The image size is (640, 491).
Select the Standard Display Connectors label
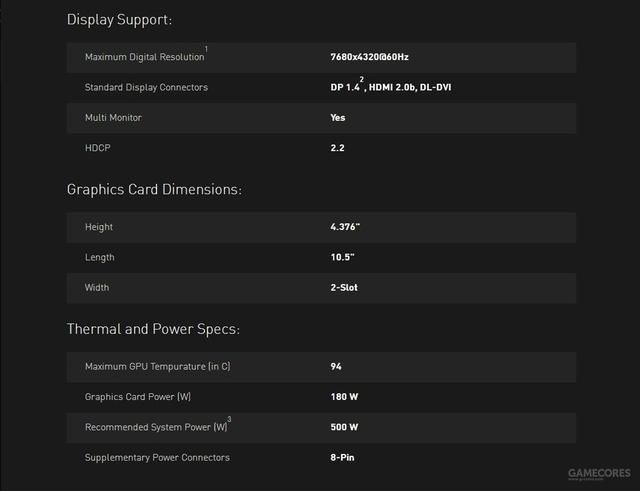pyautogui.click(x=146, y=87)
